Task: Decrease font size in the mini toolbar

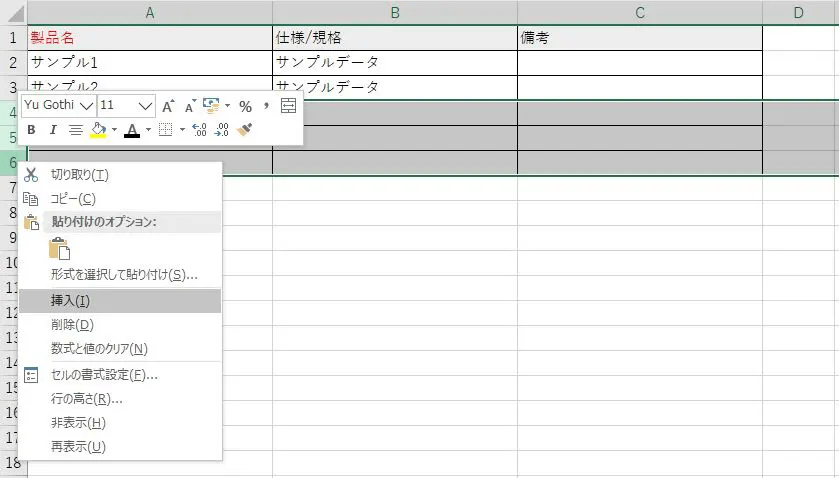Action: tap(188, 106)
